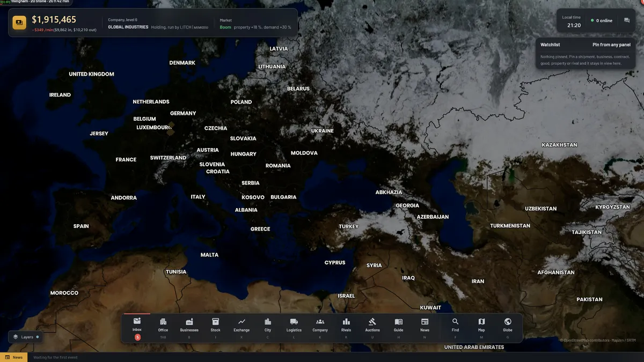Click the Watchlist heading
644x362 pixels.
click(550, 45)
